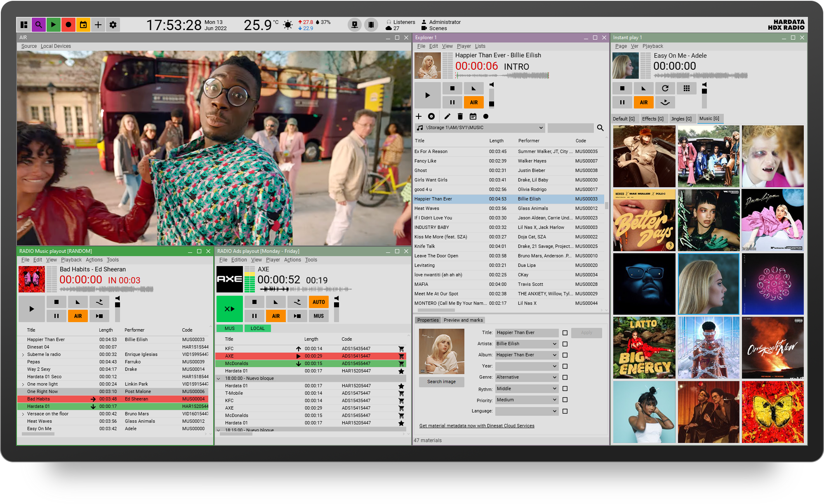Play the RADIO Music playout player
This screenshot has height=504, width=824.
(x=32, y=309)
